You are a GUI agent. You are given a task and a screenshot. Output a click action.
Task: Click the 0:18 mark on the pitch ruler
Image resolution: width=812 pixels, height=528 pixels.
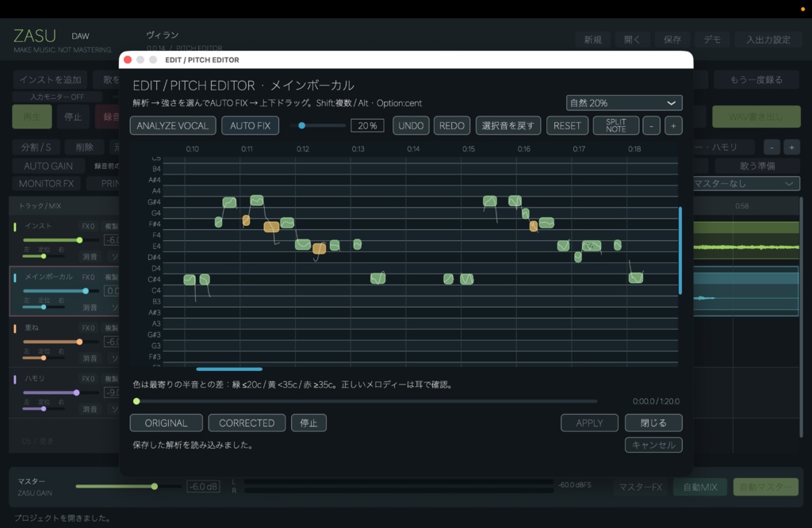(x=634, y=148)
